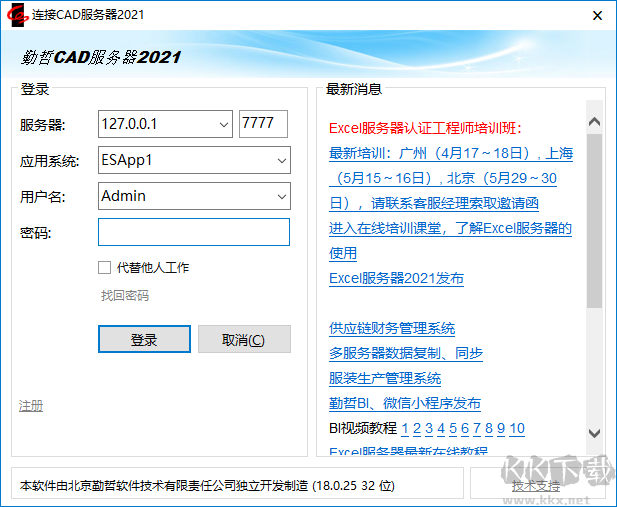The height and width of the screenshot is (507, 617).
Task: Click the app logo icon in title bar
Action: (17, 15)
